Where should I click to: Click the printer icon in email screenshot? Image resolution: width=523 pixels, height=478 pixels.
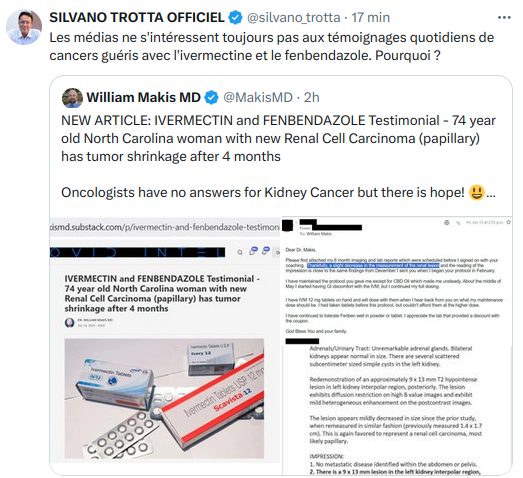pyautogui.click(x=447, y=222)
